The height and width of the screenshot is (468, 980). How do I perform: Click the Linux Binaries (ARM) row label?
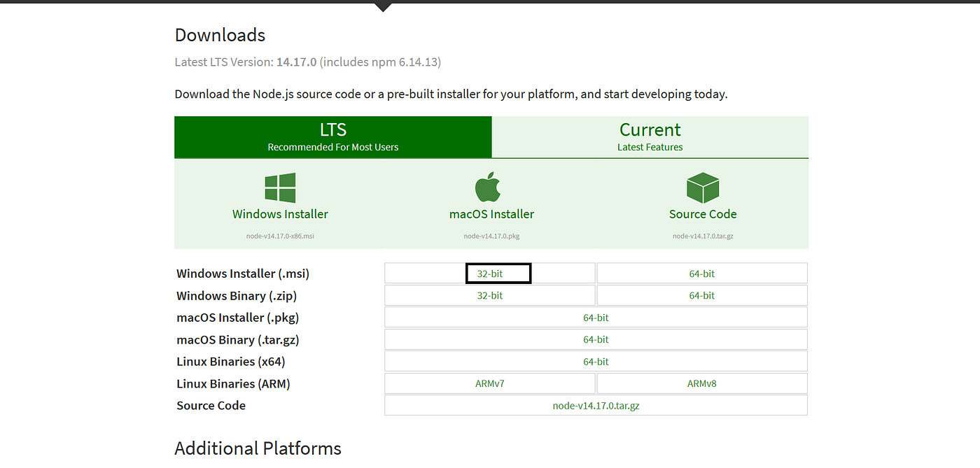point(233,384)
